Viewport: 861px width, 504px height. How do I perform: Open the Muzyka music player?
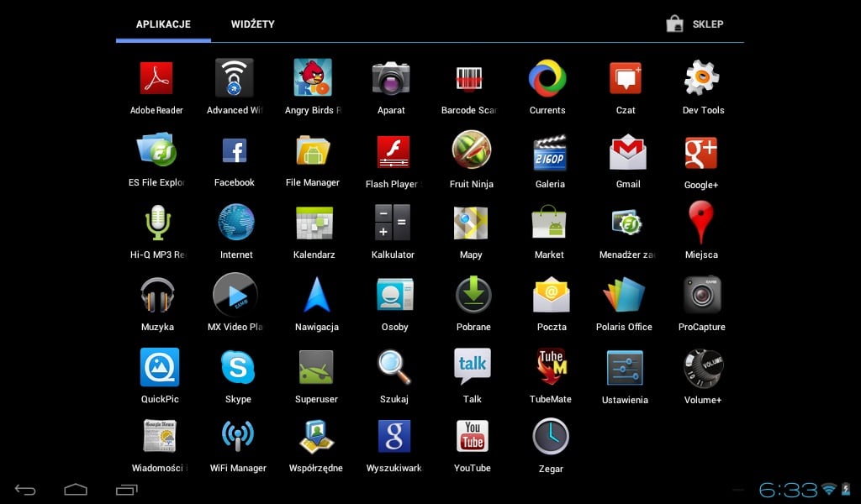click(x=157, y=295)
